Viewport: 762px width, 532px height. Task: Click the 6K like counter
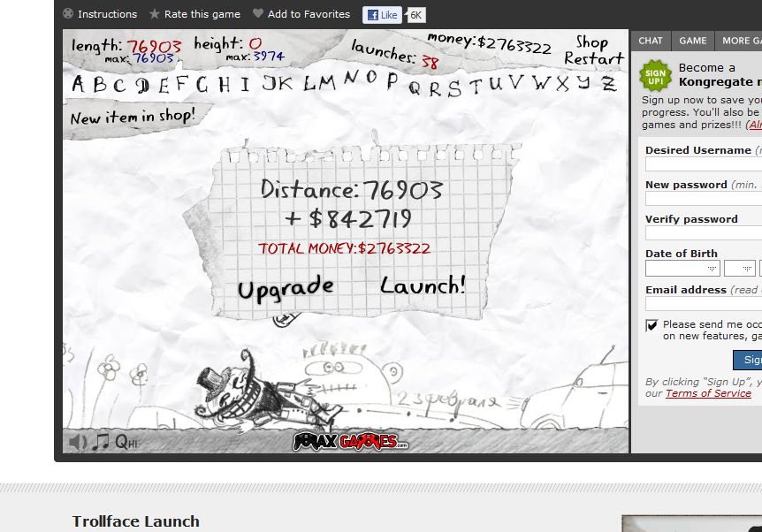(416, 15)
